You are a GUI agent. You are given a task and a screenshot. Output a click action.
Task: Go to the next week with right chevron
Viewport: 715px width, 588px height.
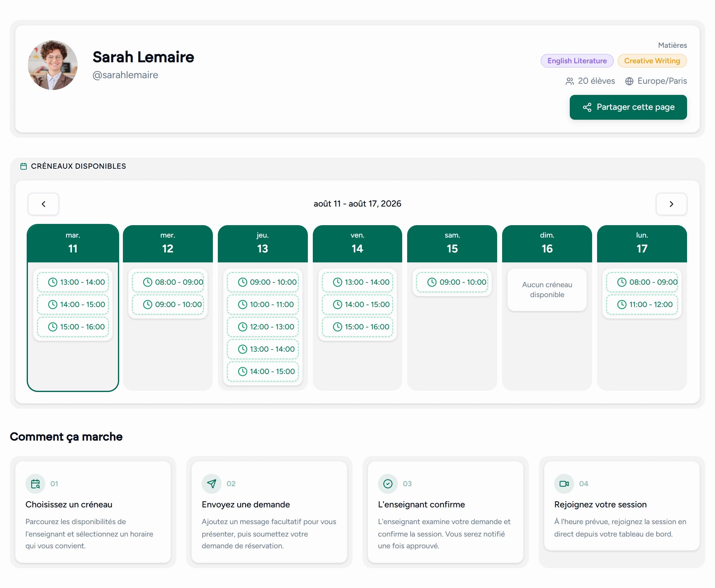pos(671,204)
